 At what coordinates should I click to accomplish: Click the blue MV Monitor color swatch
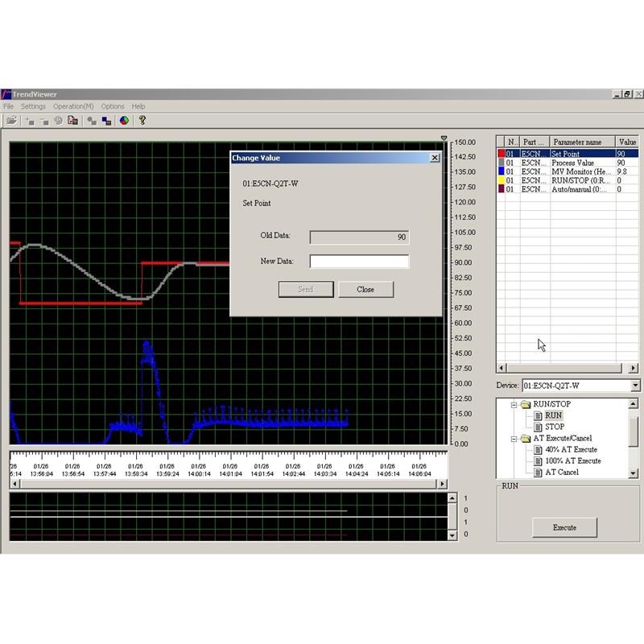tap(500, 171)
